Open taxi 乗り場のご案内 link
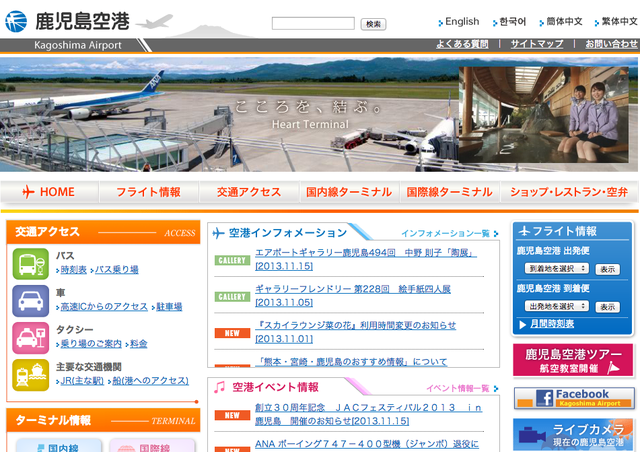 [91, 344]
